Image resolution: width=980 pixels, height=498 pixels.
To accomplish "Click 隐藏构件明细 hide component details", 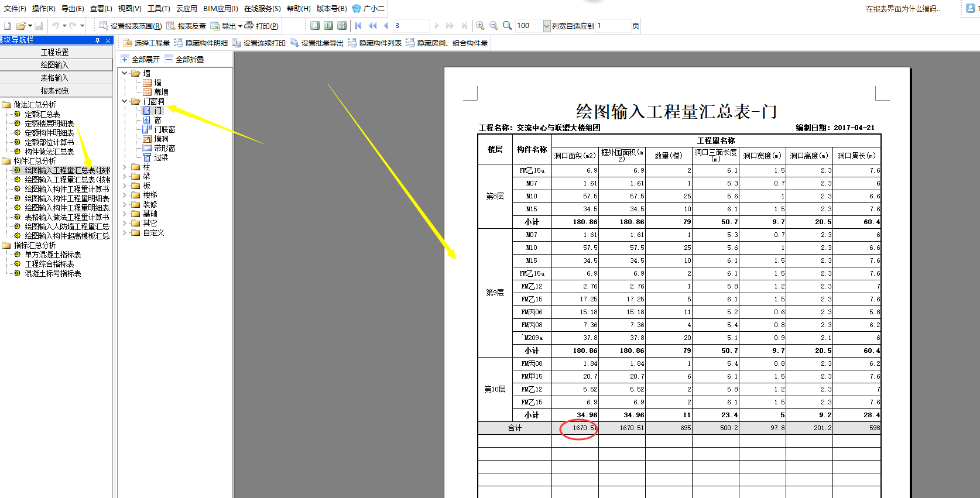I will point(201,43).
